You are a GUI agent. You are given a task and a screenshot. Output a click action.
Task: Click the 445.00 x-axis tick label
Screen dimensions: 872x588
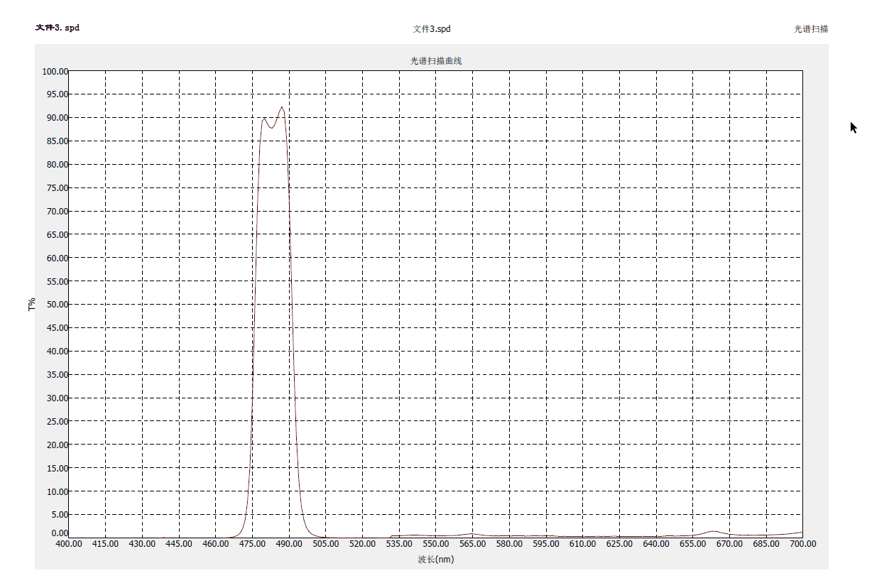tap(179, 544)
